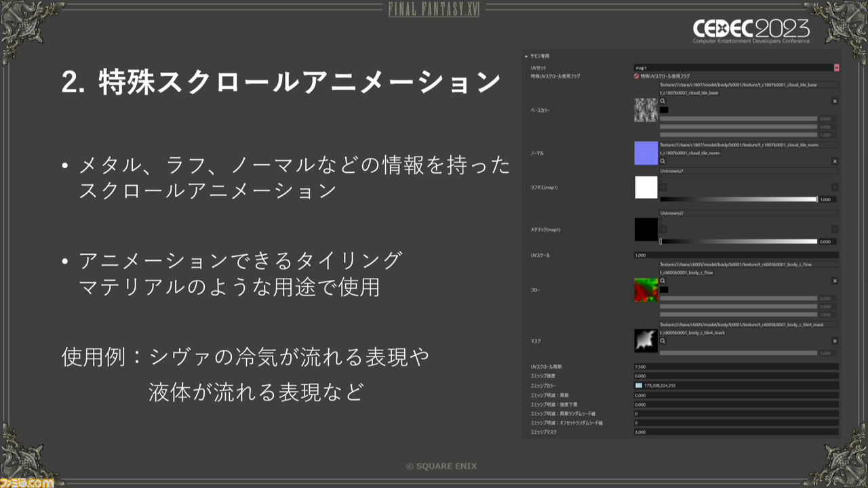Click the エミッシブ明滅:強度下限 value field
The height and width of the screenshot is (488, 868).
click(x=736, y=404)
